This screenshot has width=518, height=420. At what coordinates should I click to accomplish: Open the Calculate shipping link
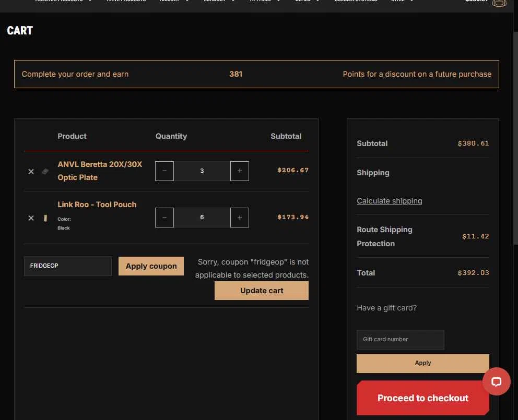click(389, 201)
